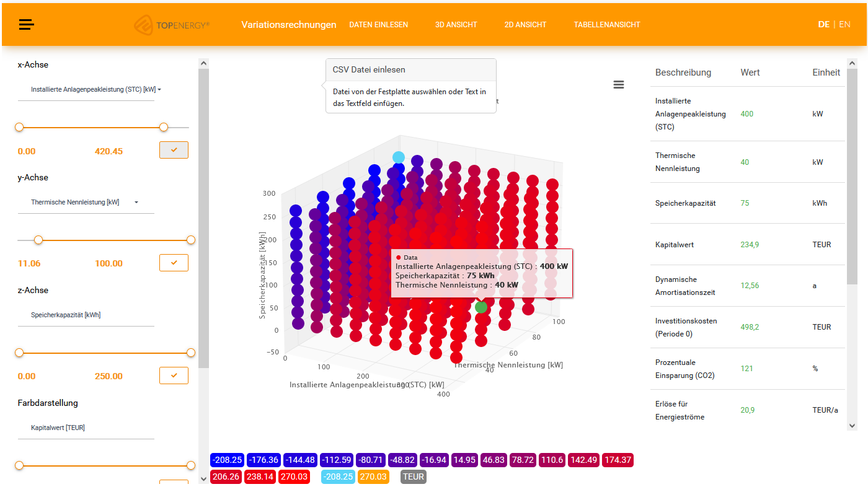
Task: Select the -112.59 legend swatch
Action: (x=337, y=460)
